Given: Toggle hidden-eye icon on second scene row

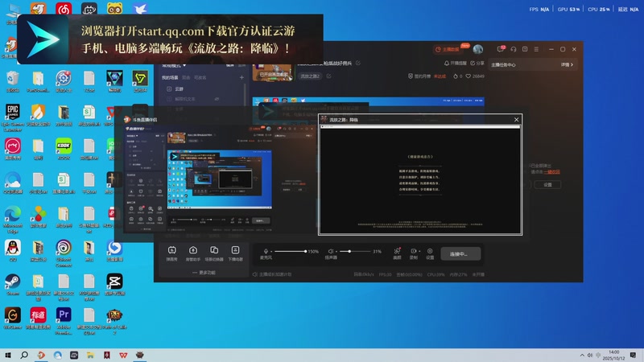Looking at the screenshot, I should [x=217, y=99].
